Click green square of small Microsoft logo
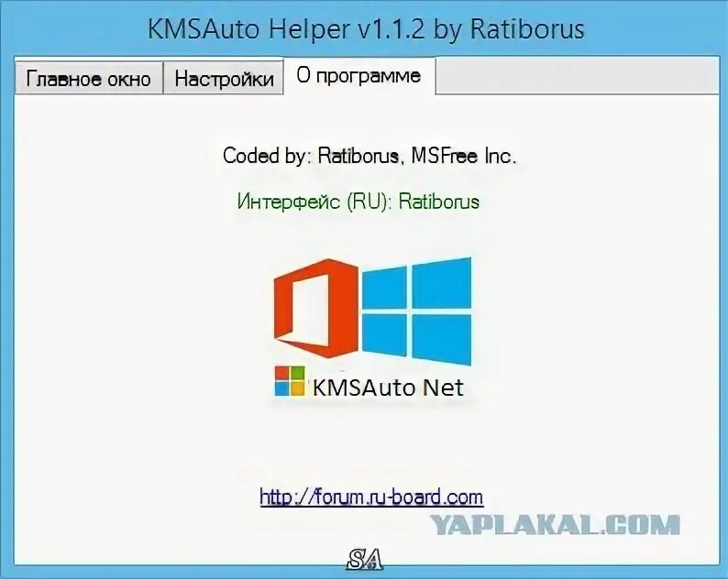 click(x=298, y=374)
